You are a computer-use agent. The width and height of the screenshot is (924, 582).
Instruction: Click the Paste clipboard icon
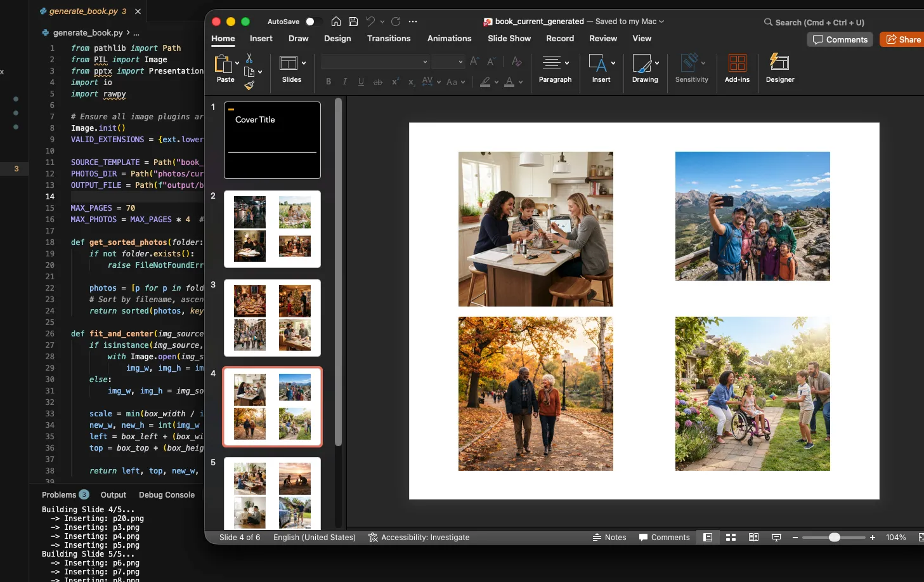coord(223,63)
